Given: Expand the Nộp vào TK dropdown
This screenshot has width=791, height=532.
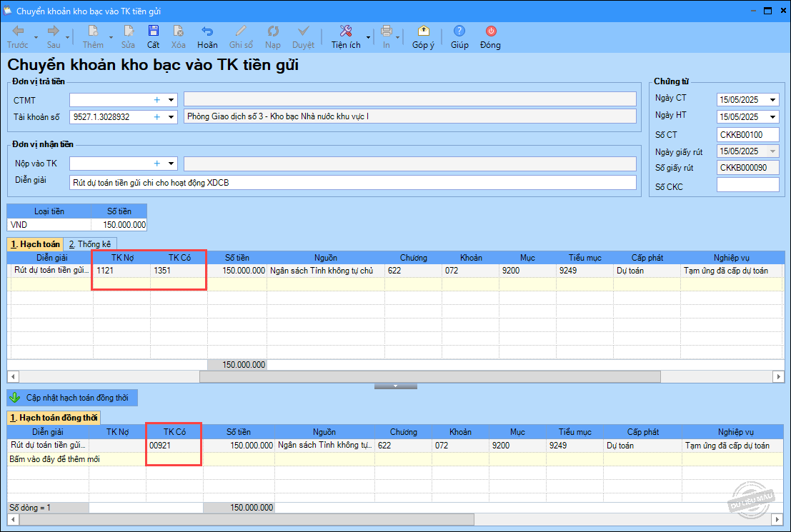Looking at the screenshot, I should click(x=171, y=164).
